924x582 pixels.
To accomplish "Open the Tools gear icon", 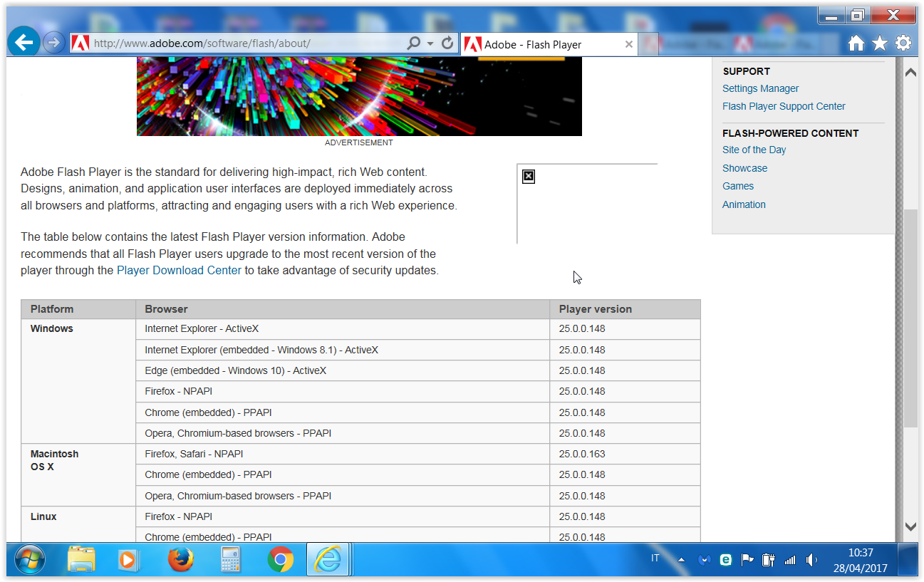I will tap(903, 43).
